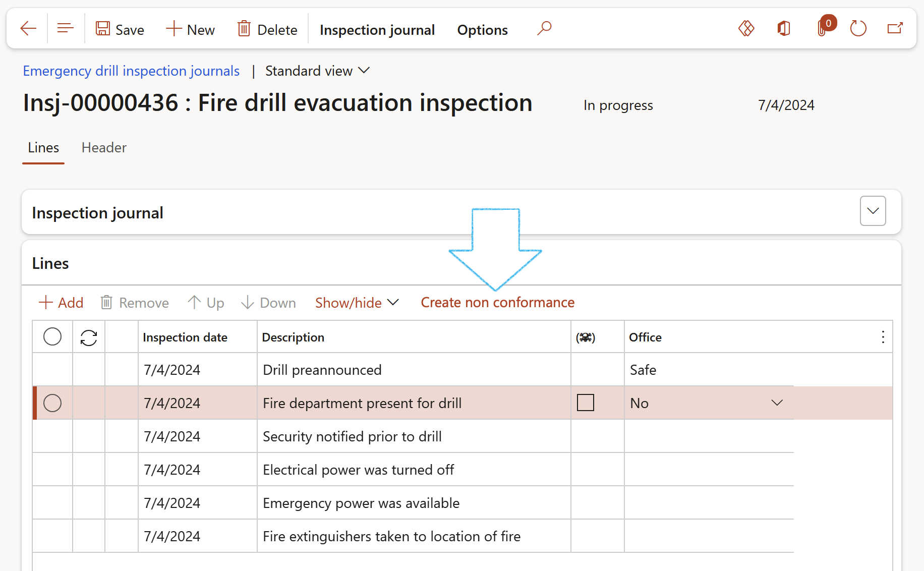Open the Office app icon
Viewport: 924px width, 571px height.
point(784,29)
